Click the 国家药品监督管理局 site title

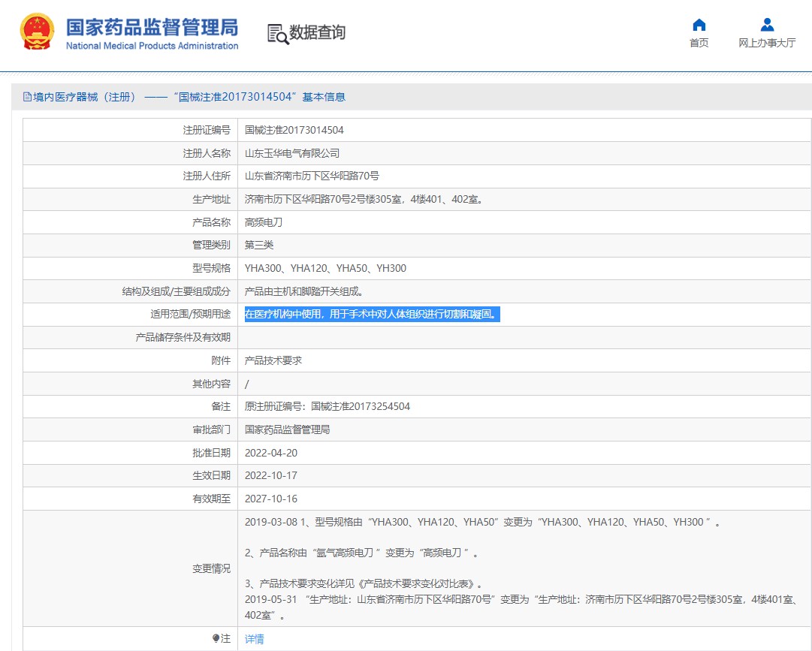tap(152, 28)
